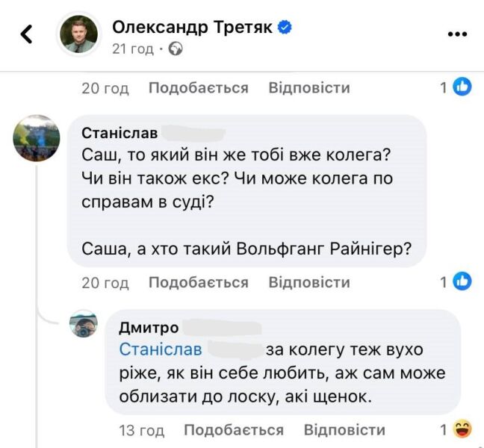This screenshot has height=448, width=484.
Task: Tap the public globe privacy icon
Action: click(x=176, y=49)
